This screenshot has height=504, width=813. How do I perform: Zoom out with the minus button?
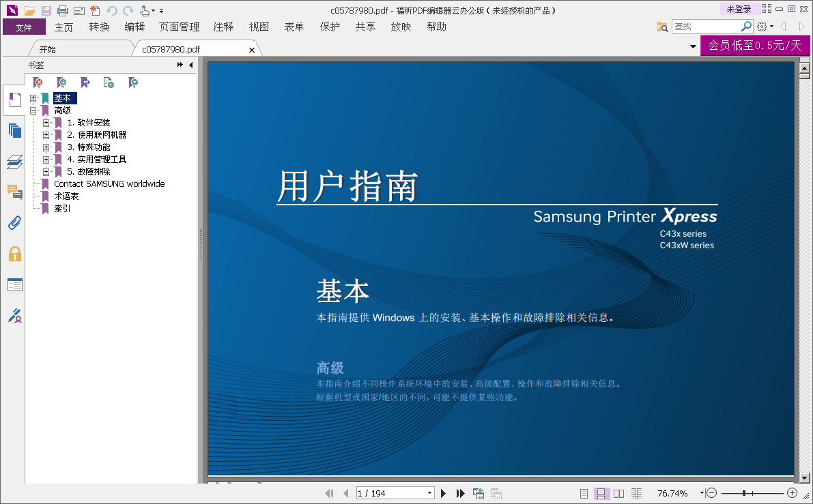click(x=712, y=493)
